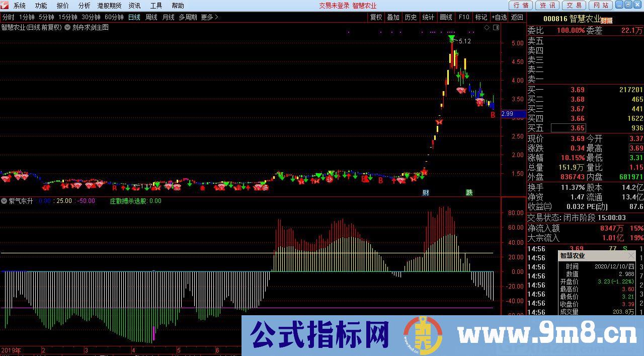Switch to 5分钟 period
This screenshot has height=356, width=644.
point(46,17)
